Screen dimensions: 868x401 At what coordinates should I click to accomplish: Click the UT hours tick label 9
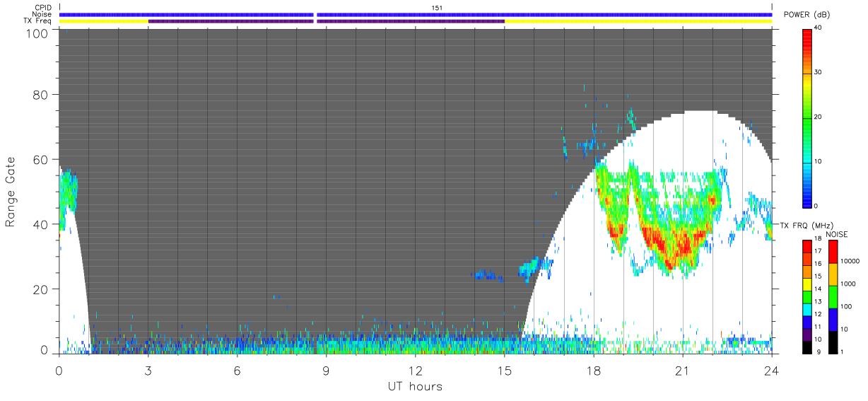point(327,370)
